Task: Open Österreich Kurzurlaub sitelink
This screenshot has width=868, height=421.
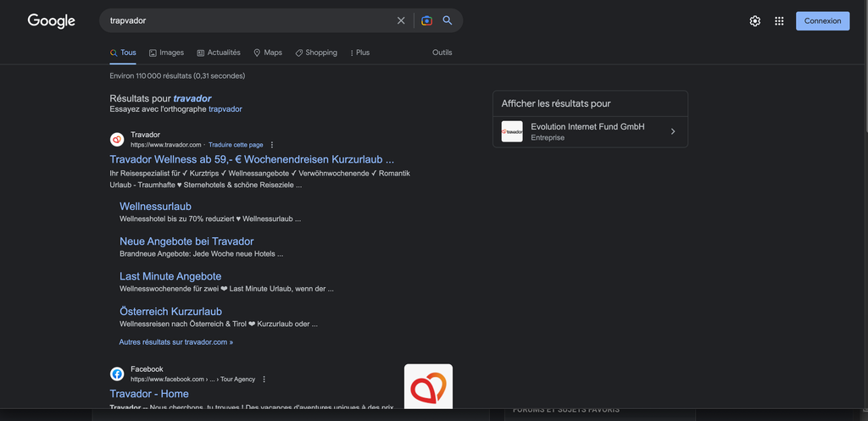Action: point(170,312)
